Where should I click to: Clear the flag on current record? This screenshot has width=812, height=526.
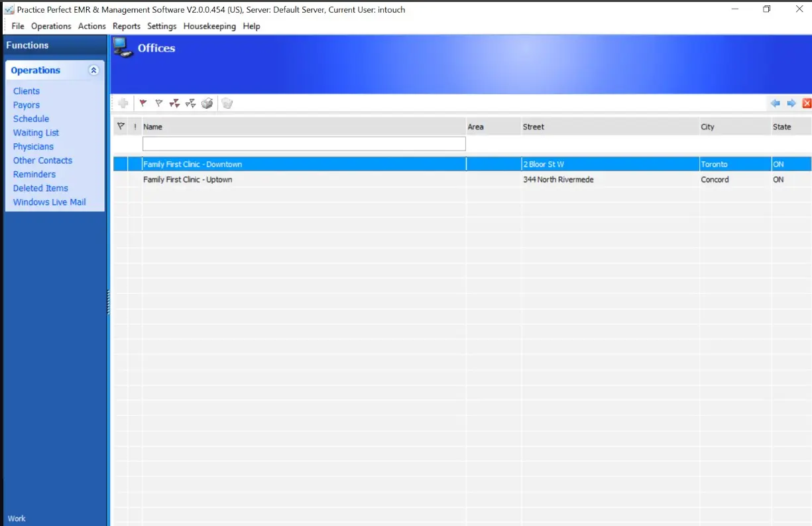(x=158, y=103)
